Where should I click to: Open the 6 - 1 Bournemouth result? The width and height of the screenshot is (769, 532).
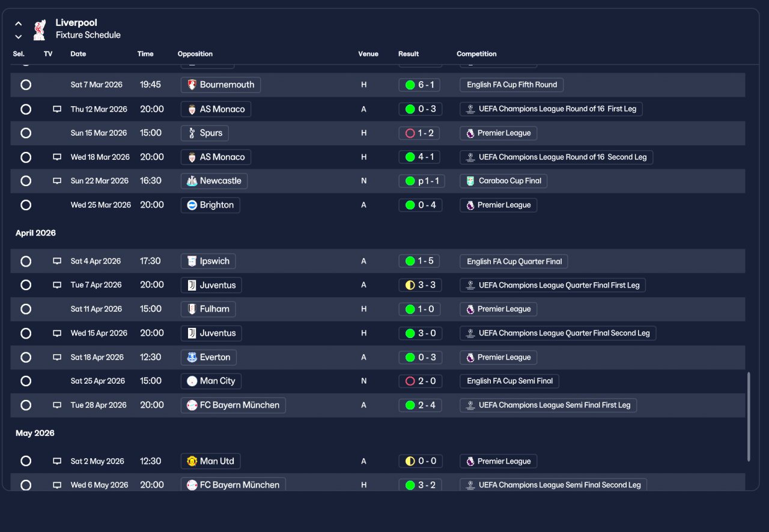coord(419,85)
